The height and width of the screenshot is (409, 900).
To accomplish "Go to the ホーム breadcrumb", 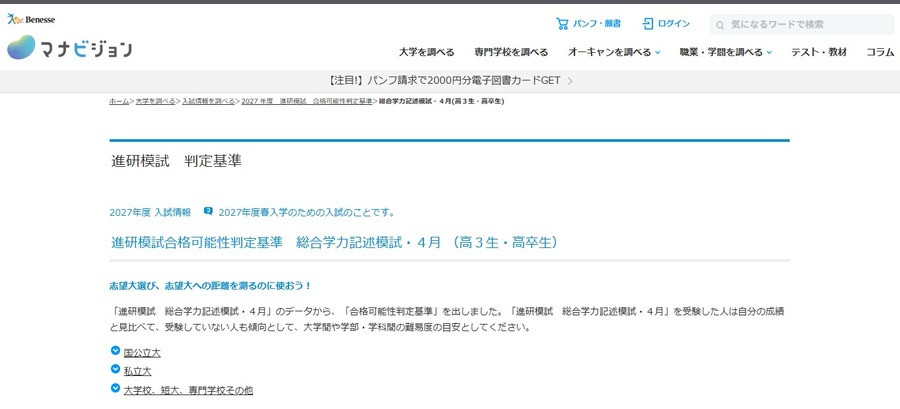I will coord(119,101).
